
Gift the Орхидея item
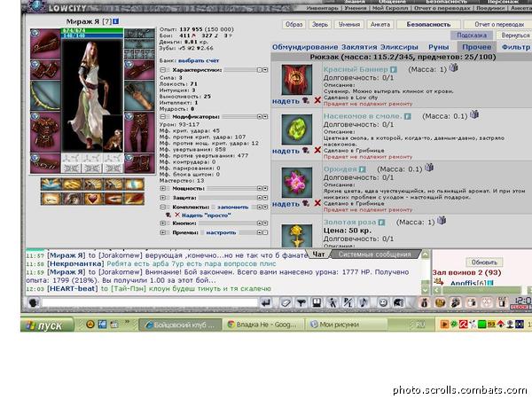[429, 168]
